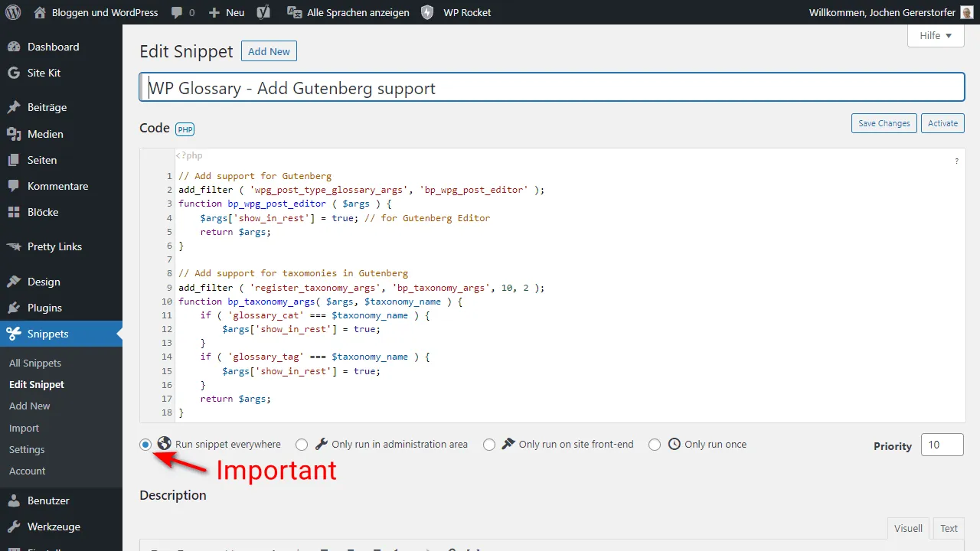Click code line 4 with show_in_rest
The width and height of the screenshot is (980, 551).
[345, 218]
